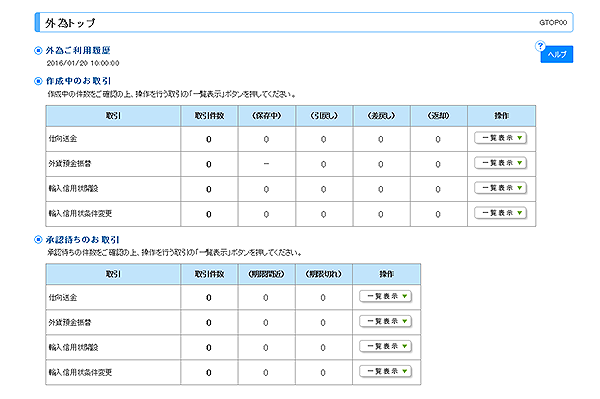
Task: Click the (引戻し) column header
Action: point(324,116)
